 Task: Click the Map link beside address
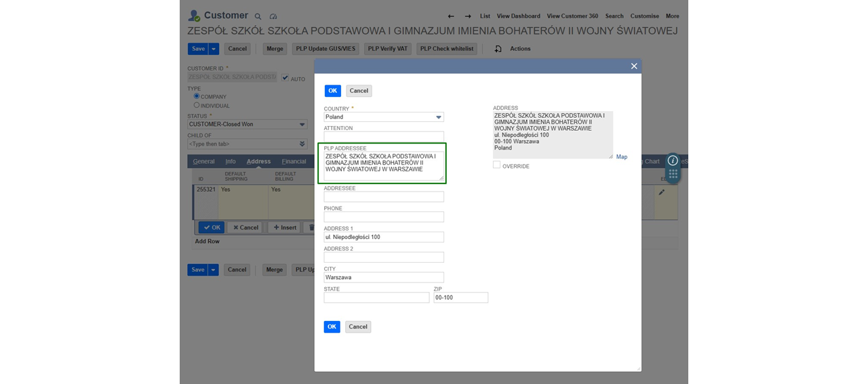[x=621, y=156]
